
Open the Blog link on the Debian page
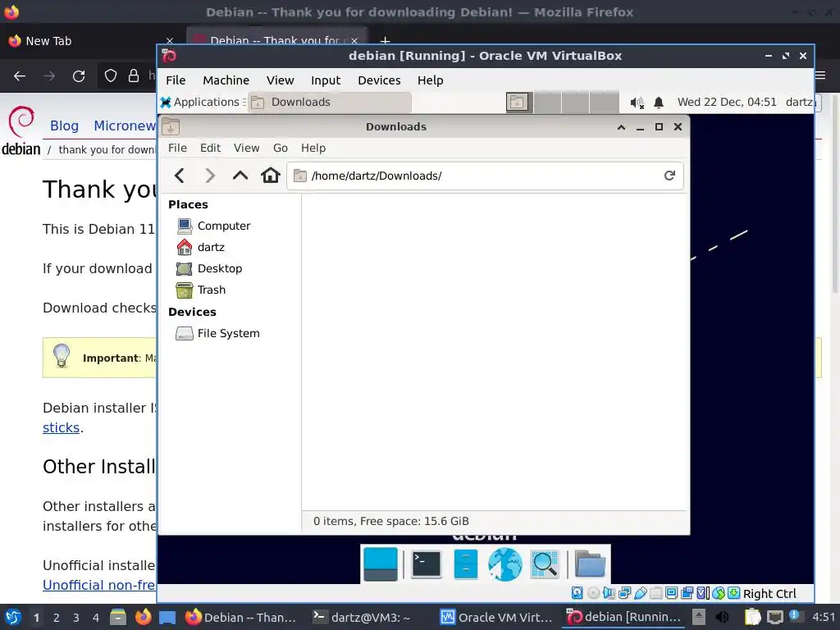coord(64,126)
